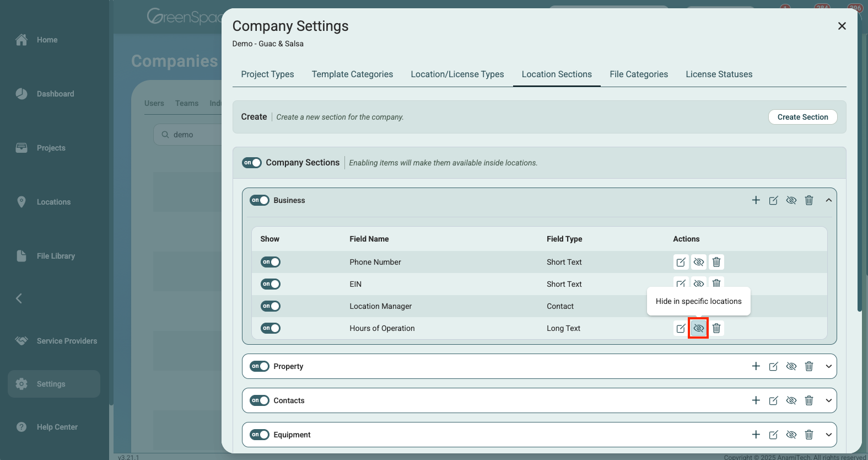The image size is (868, 460).
Task: Expand the Property section
Action: 828,366
